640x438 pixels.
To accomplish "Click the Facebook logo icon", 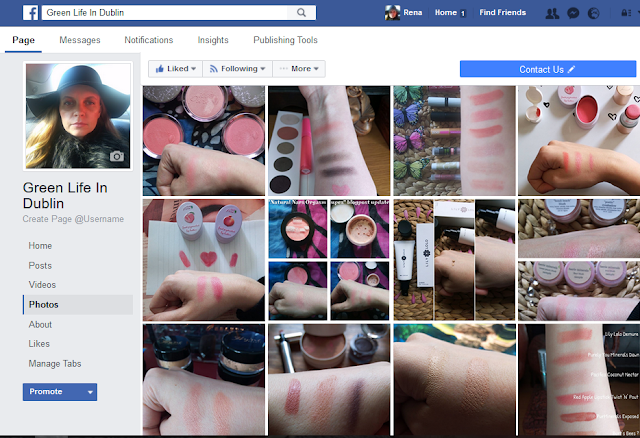I will [x=30, y=13].
